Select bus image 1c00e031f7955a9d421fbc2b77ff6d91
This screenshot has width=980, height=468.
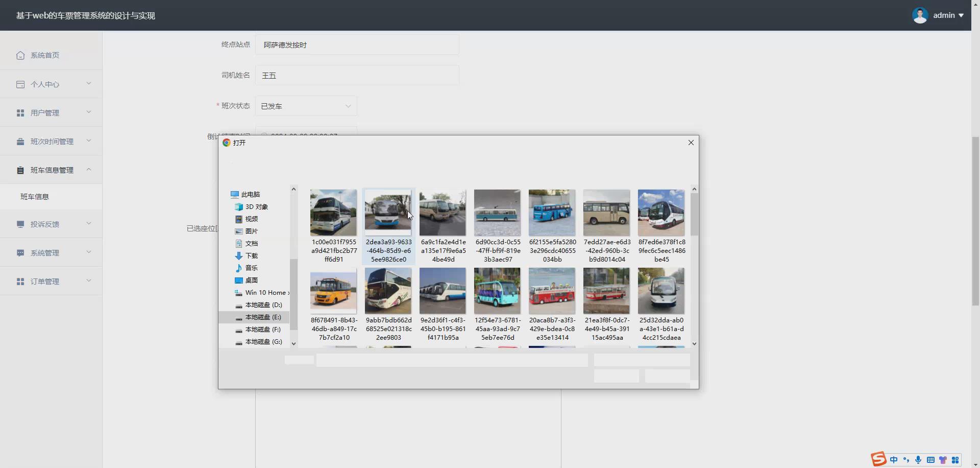(334, 226)
